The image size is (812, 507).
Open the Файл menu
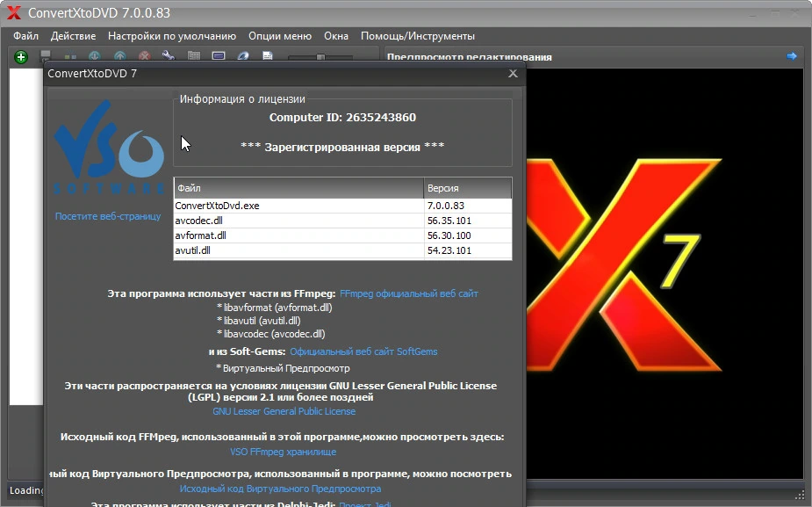pyautogui.click(x=25, y=36)
